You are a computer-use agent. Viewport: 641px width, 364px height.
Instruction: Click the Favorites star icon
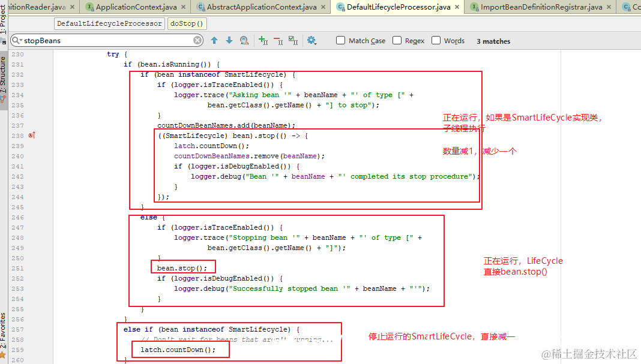tap(3, 354)
